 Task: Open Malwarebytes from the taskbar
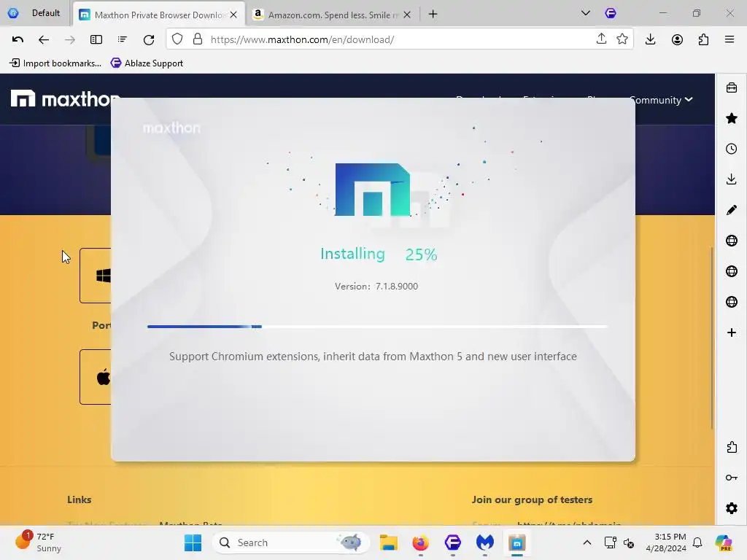click(x=484, y=542)
